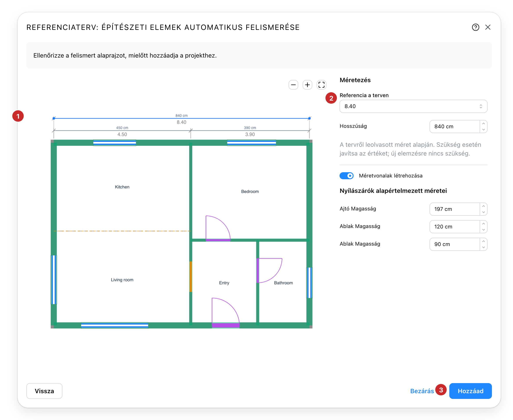Click the 3.90 dimension label
513x420 pixels.
250,134
